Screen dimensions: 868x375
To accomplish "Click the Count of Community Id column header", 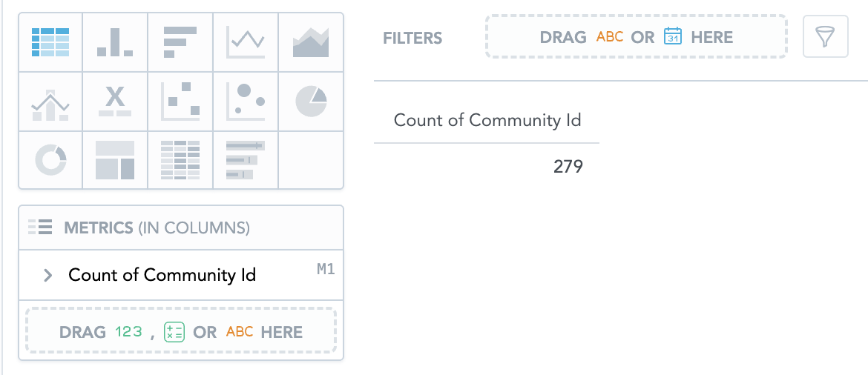I will point(487,120).
